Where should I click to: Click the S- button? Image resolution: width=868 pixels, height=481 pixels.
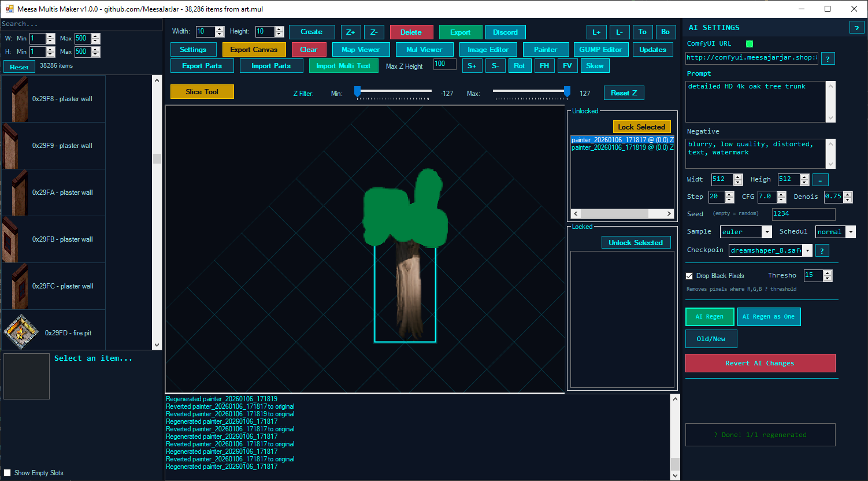point(495,66)
